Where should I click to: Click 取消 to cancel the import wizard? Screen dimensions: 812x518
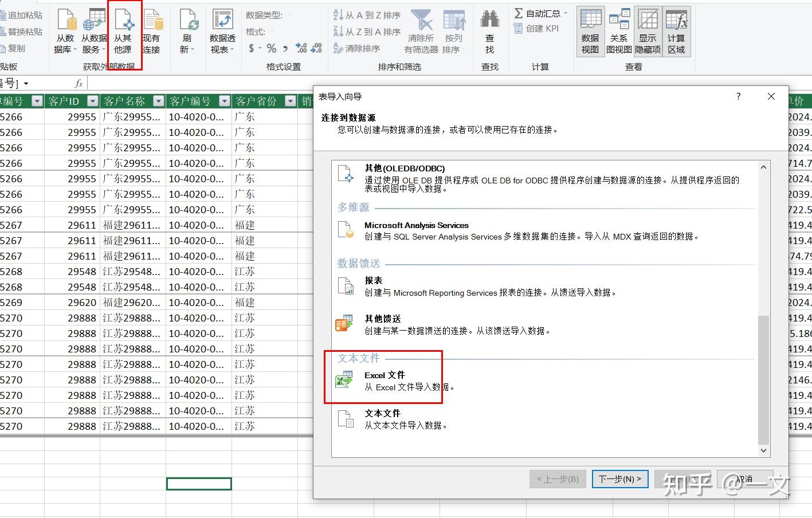(745, 479)
